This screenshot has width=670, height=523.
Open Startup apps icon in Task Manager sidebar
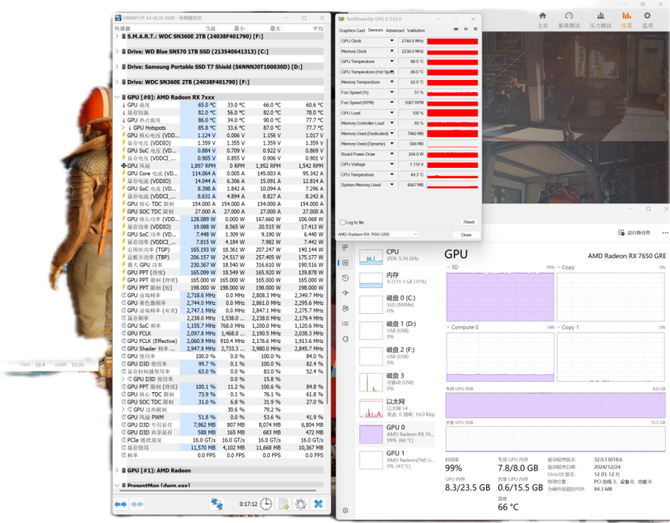(x=345, y=293)
